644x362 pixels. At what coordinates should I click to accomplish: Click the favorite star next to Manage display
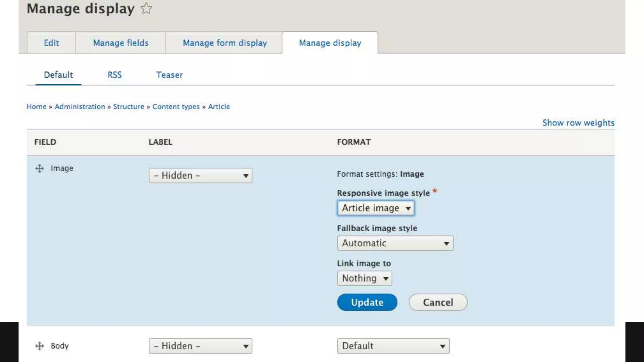click(x=146, y=8)
